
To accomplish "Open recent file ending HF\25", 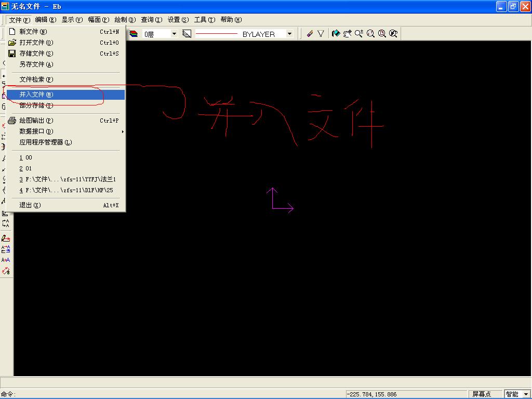I will (x=66, y=190).
